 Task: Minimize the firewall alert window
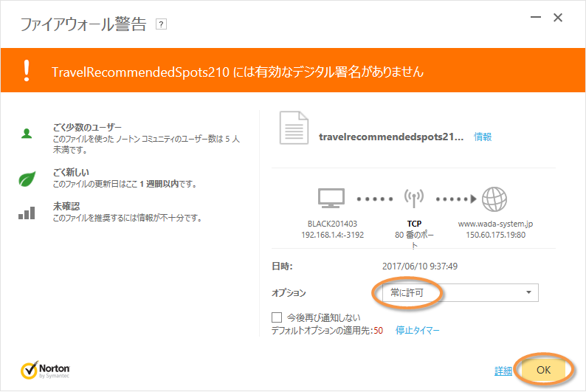[536, 17]
